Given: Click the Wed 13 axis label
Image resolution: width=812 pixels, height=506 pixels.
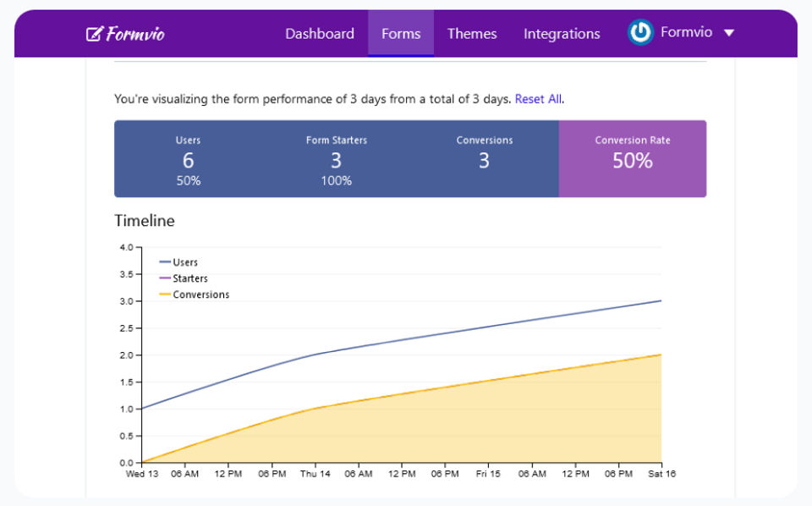Looking at the screenshot, I should [x=142, y=473].
